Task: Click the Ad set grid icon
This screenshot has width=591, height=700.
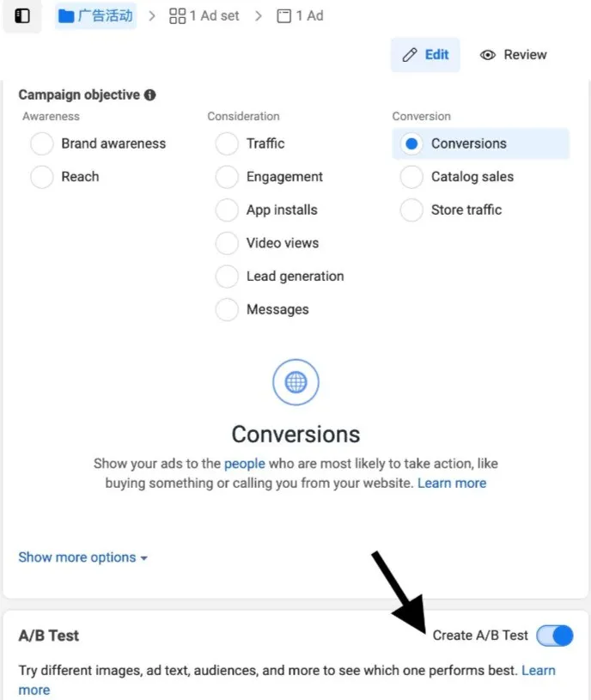Action: (x=177, y=16)
